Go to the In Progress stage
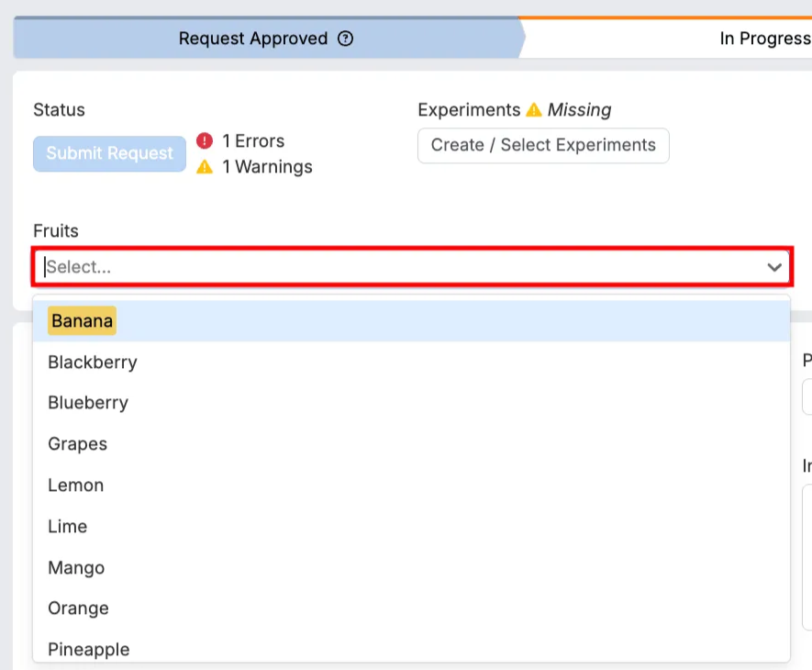812x670 pixels. point(763,39)
